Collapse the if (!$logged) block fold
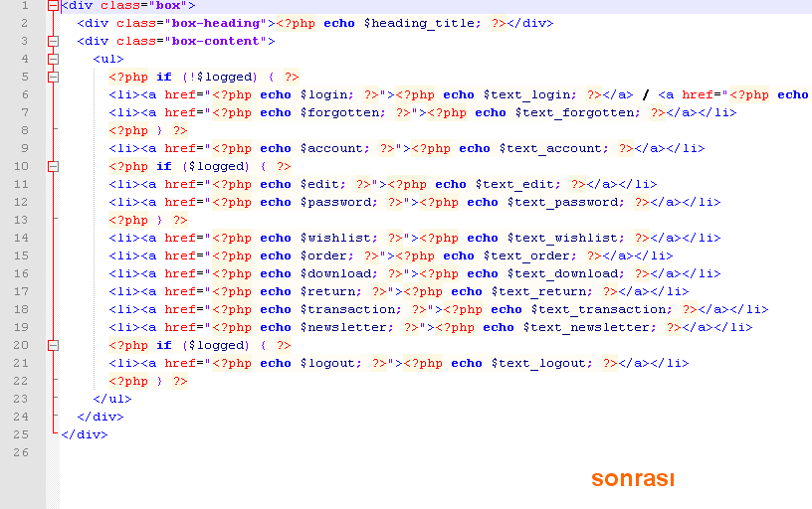This screenshot has width=812, height=509. (53, 78)
